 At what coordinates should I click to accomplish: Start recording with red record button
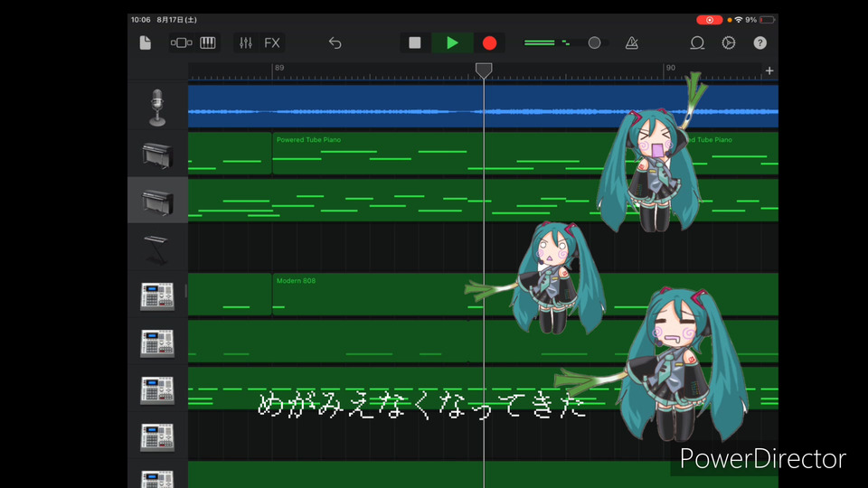tap(489, 42)
